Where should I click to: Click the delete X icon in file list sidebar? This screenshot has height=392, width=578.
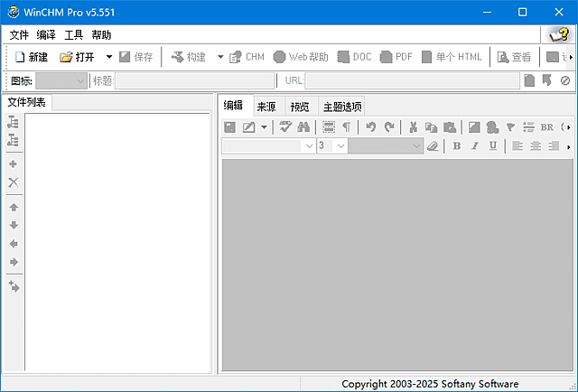14,183
